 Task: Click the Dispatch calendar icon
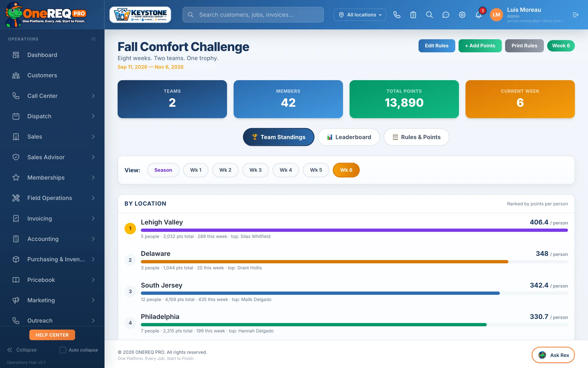[16, 116]
